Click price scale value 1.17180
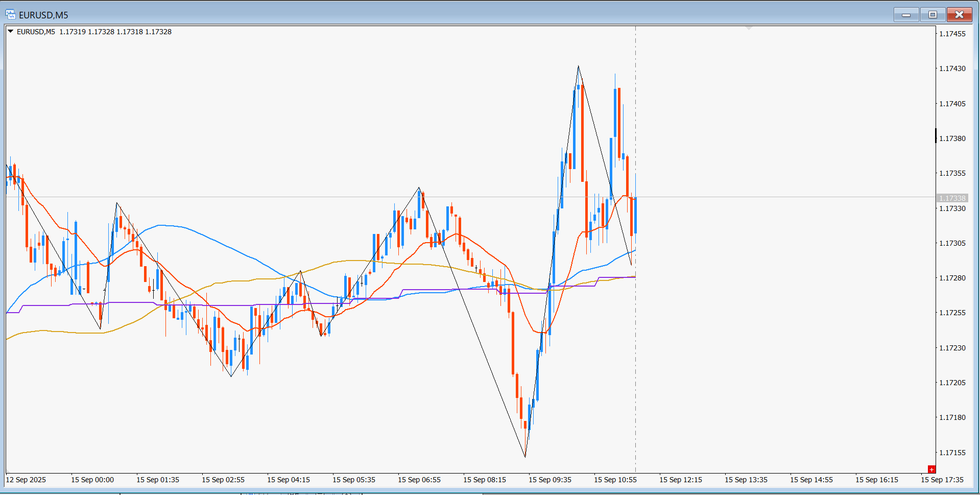The width and height of the screenshot is (980, 495). pyautogui.click(x=952, y=417)
